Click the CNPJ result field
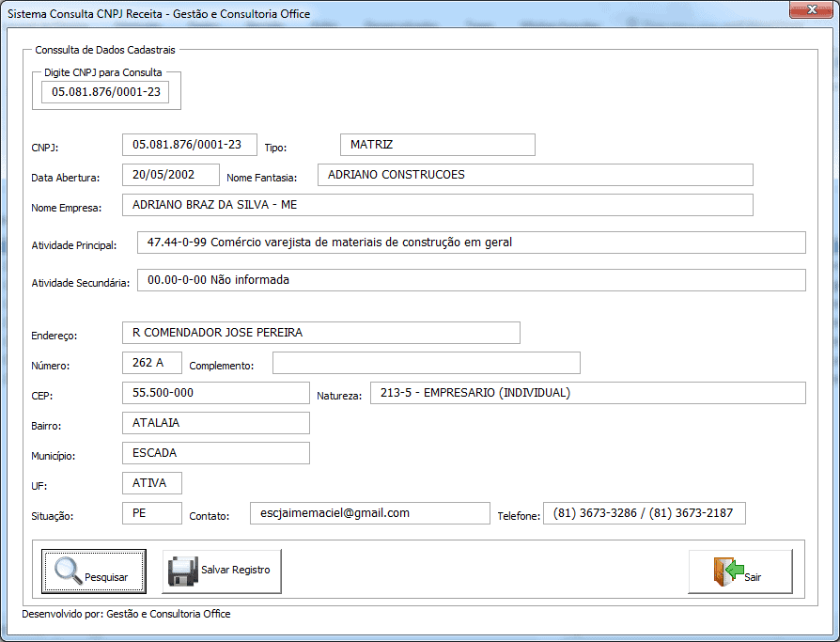This screenshot has width=840, height=642. (x=189, y=145)
